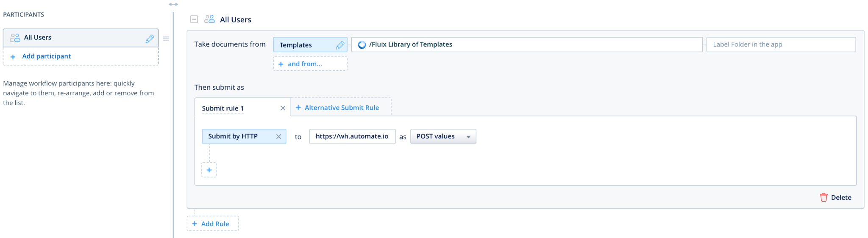Viewport: 868px width, 238px height.
Task: Click the 'and from...' button
Action: (310, 64)
